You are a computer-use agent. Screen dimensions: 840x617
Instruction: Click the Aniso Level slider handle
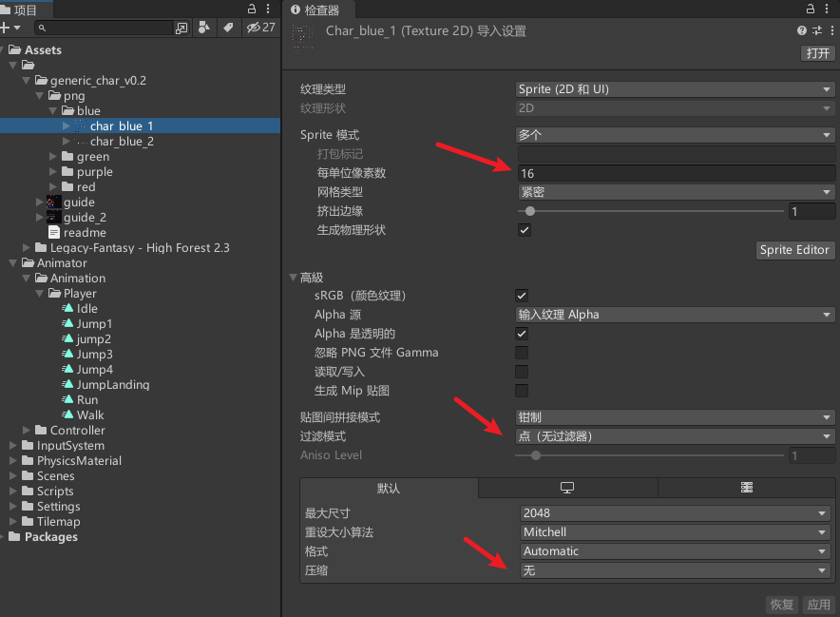pos(535,455)
